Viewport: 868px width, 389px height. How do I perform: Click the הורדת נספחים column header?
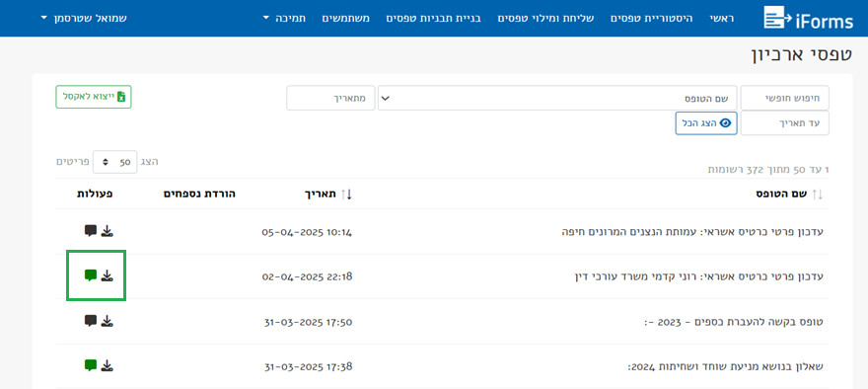click(x=199, y=194)
